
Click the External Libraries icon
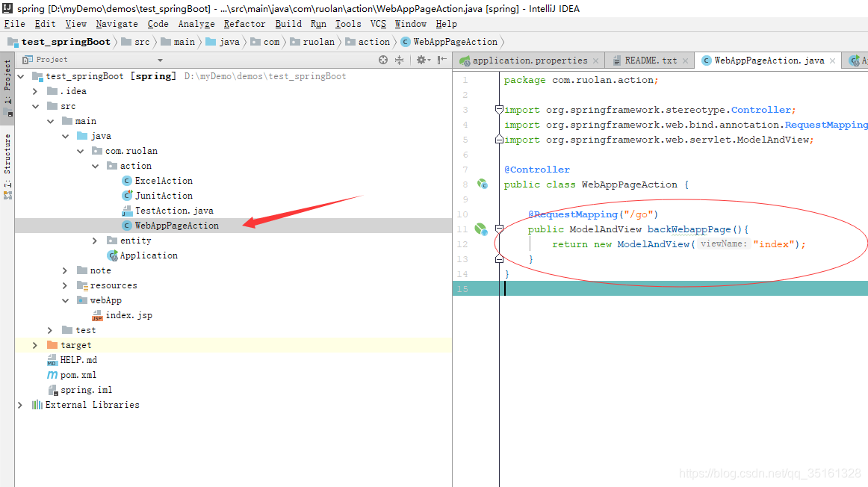pos(37,405)
